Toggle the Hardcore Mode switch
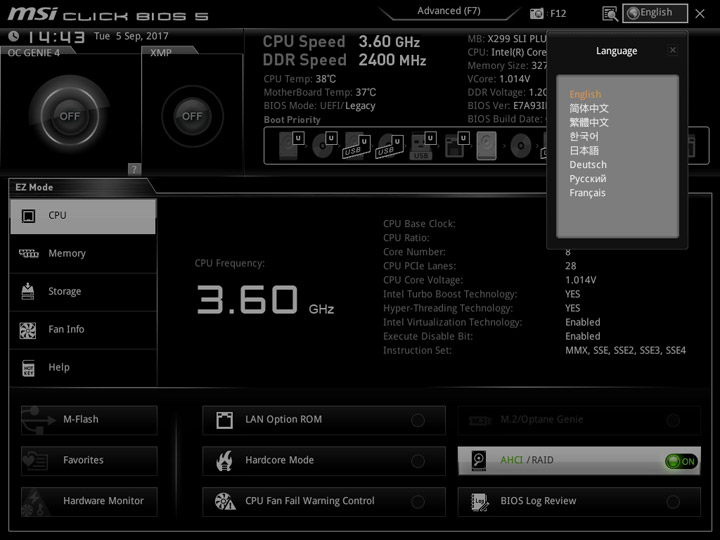The image size is (720, 540). [x=418, y=461]
